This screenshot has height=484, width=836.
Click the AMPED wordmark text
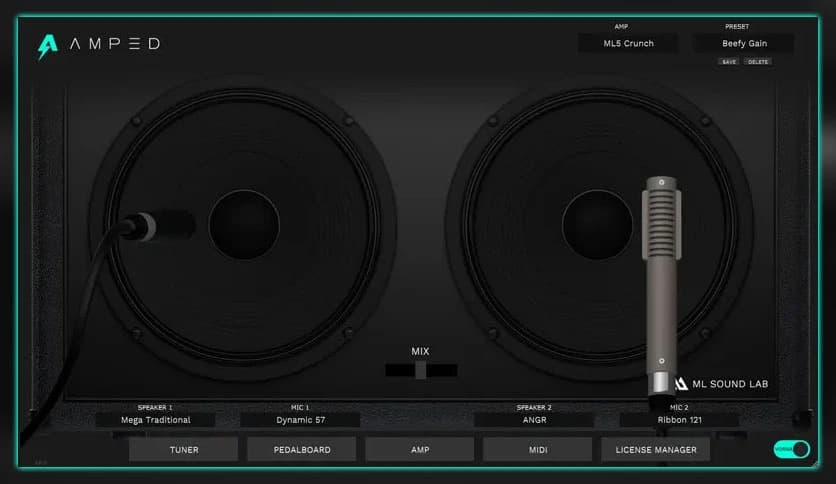click(x=115, y=44)
